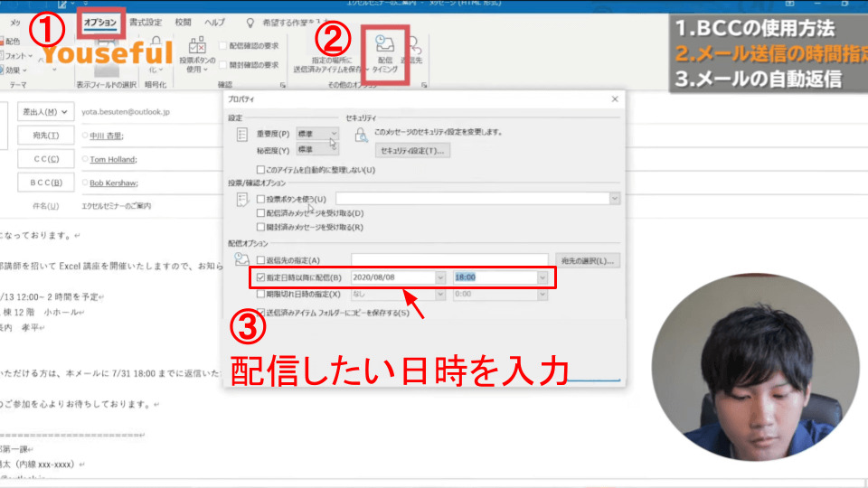This screenshot has width=868, height=488.
Task: Open the 差出人(M) sender dropdown
Action: click(x=45, y=112)
